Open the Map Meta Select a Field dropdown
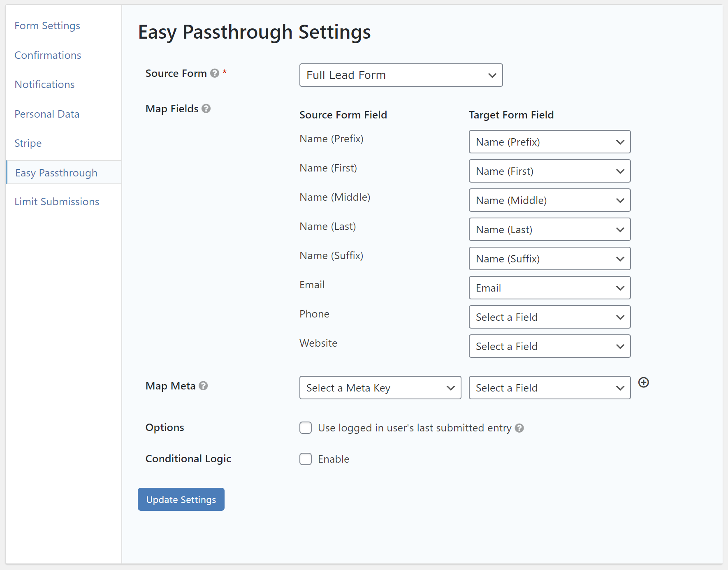 [549, 388]
